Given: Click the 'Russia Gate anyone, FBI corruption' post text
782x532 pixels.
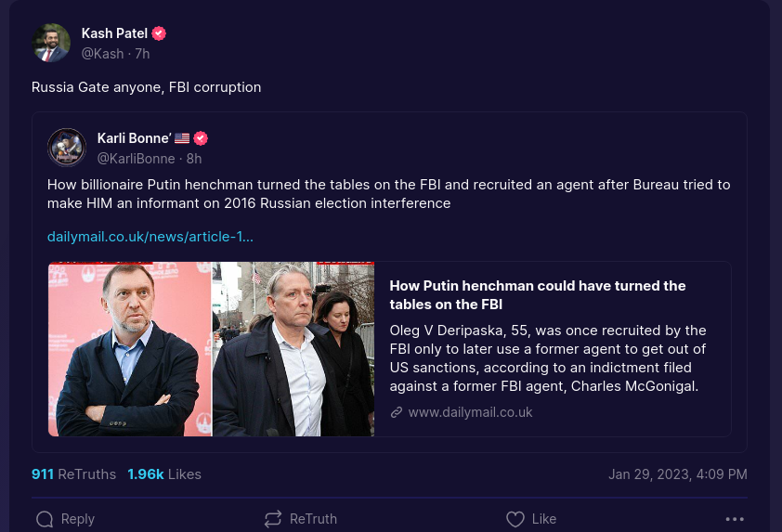Looking at the screenshot, I should click(x=146, y=87).
